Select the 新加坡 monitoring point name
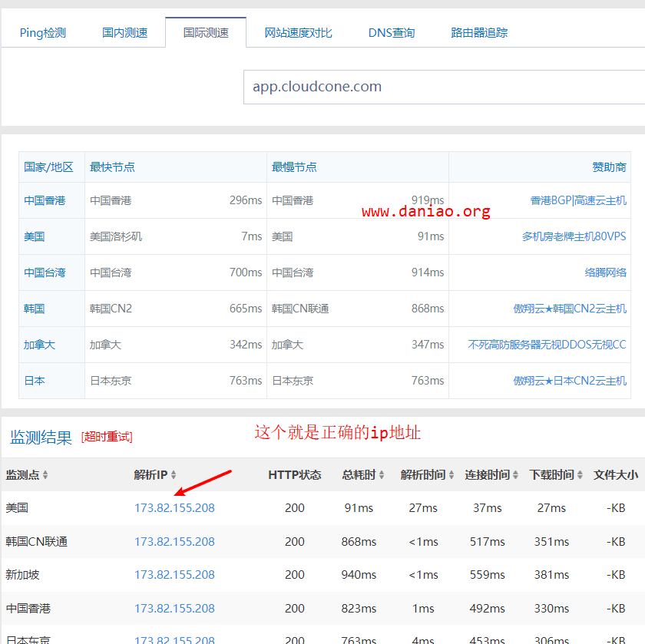This screenshot has height=644, width=645. pos(22,574)
